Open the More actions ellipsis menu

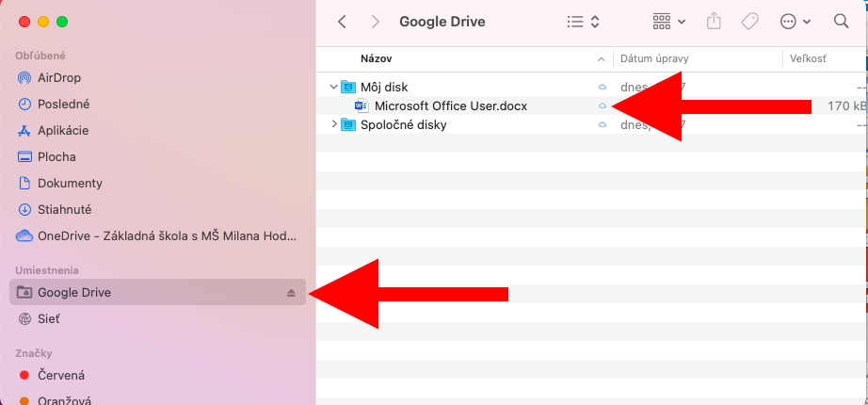tap(795, 21)
